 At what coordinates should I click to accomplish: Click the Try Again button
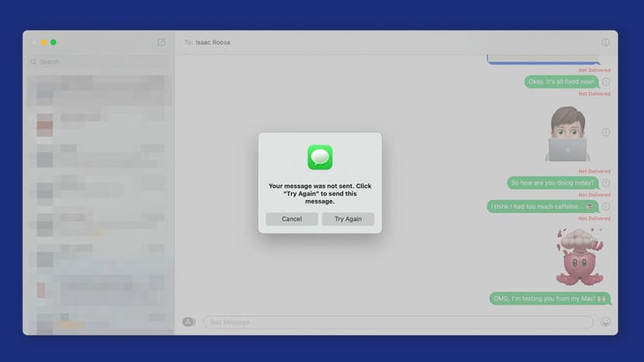(348, 219)
